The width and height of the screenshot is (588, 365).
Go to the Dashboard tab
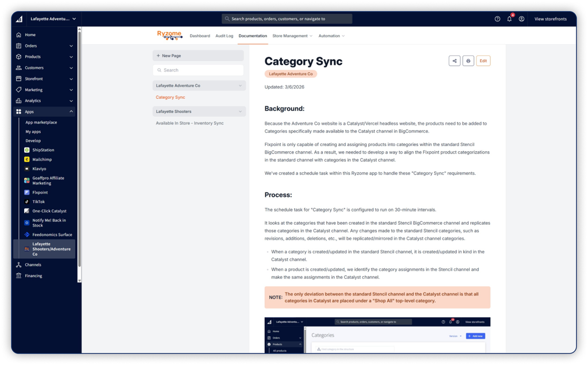(200, 36)
